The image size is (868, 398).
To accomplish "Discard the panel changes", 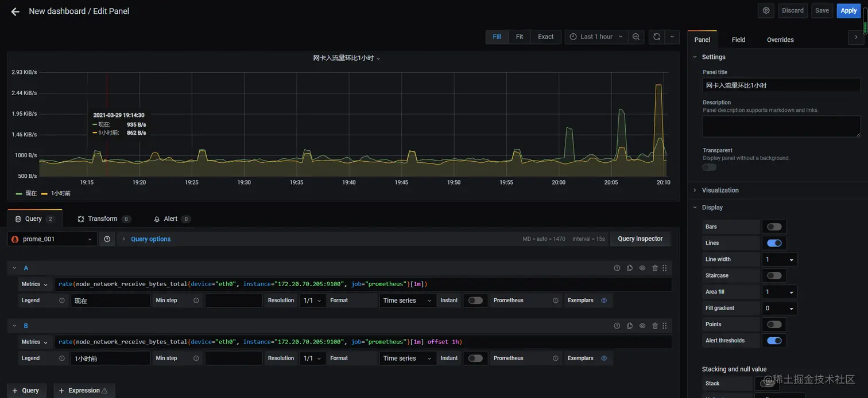I will click(793, 10).
